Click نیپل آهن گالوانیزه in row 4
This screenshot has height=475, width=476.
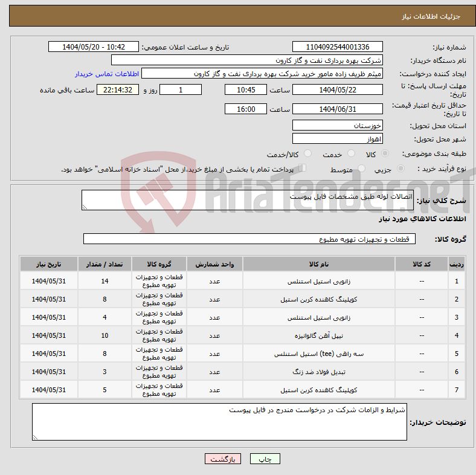click(x=319, y=335)
